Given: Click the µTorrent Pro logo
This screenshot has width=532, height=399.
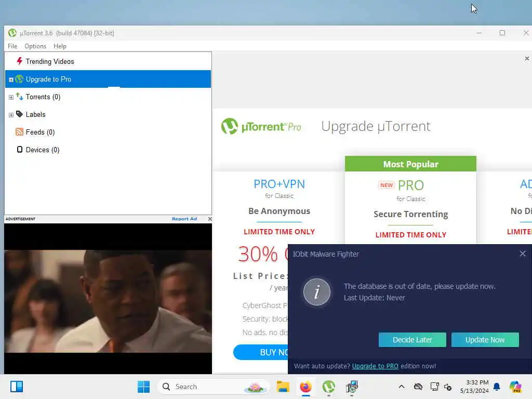Looking at the screenshot, I should 261,126.
